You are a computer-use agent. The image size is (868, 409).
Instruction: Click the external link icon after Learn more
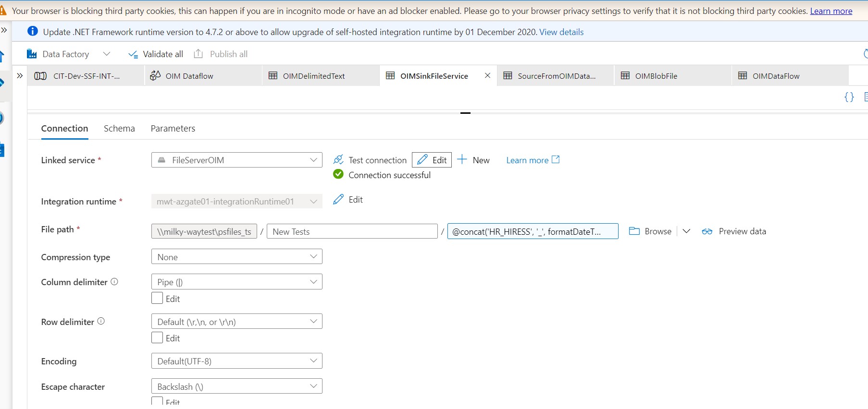pyautogui.click(x=556, y=159)
